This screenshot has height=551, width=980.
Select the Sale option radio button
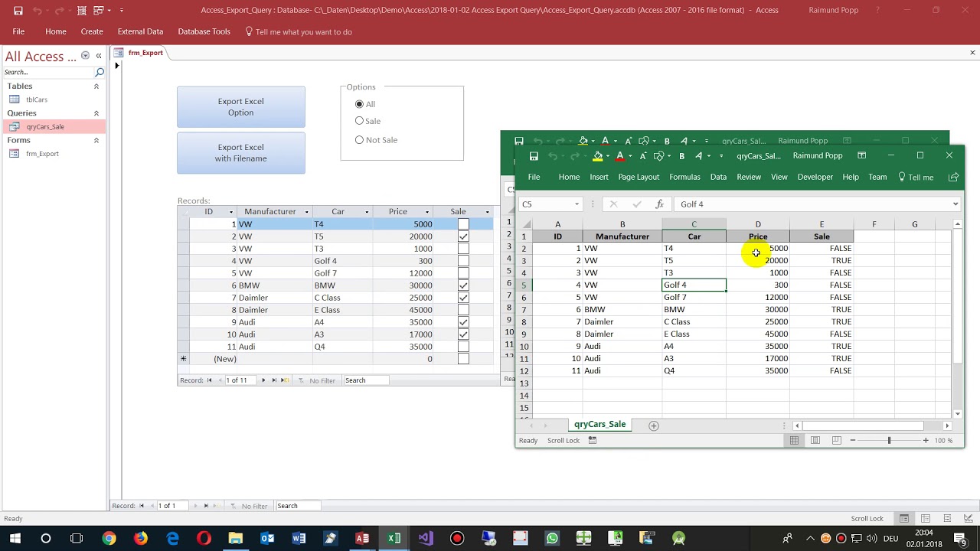[359, 121]
